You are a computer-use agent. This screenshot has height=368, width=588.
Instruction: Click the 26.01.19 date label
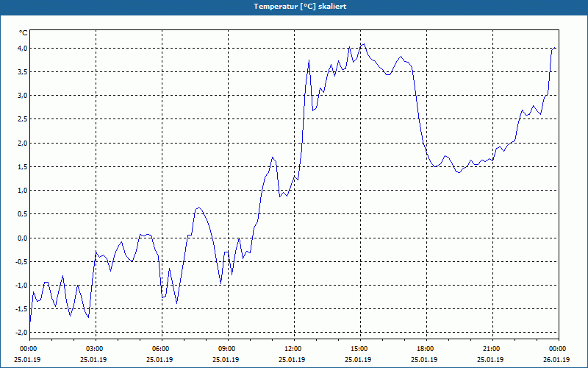(x=556, y=359)
